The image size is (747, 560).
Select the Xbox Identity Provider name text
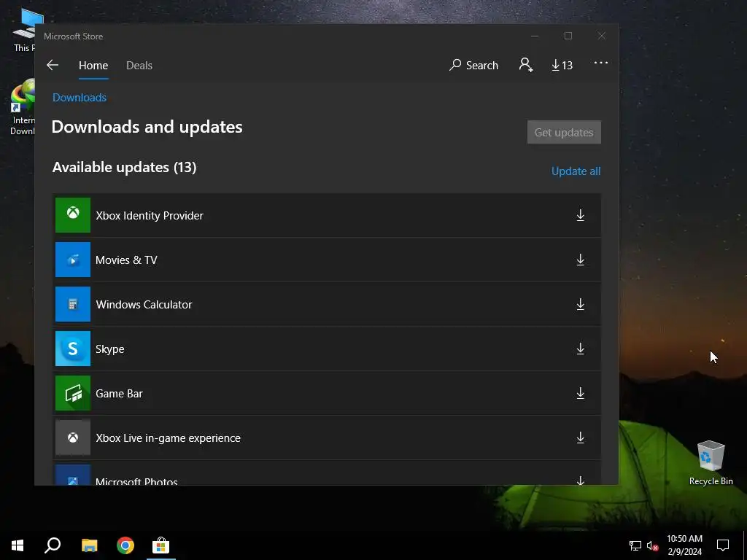[150, 215]
